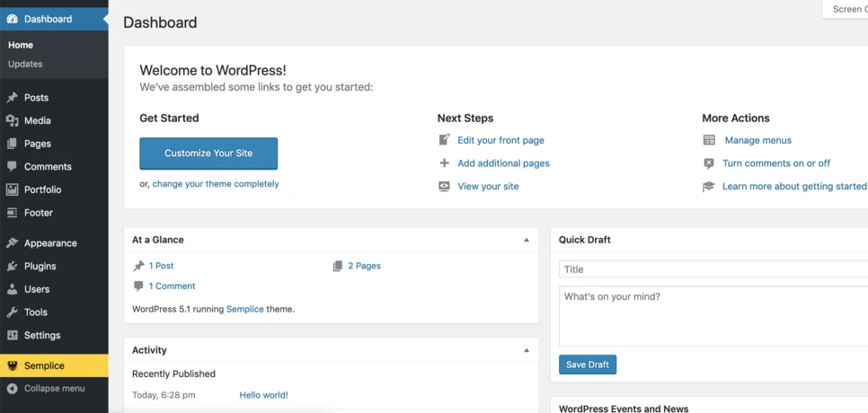This screenshot has width=868, height=413.
Task: Open the Hello world! post link
Action: tap(263, 395)
